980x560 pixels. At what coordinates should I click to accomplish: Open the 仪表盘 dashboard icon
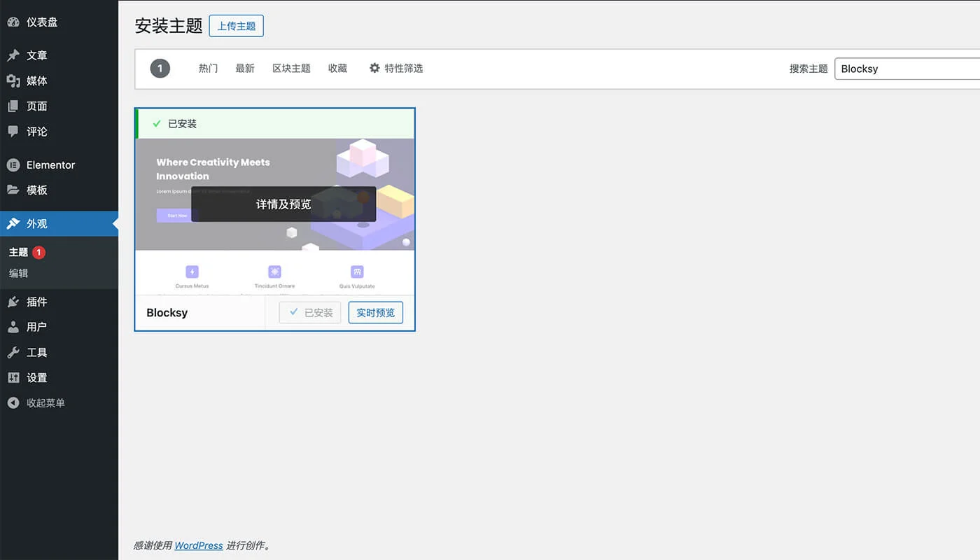[x=14, y=22]
